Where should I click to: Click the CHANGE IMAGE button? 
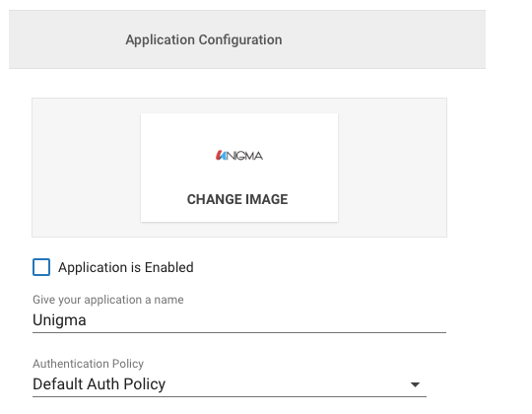coord(237,199)
